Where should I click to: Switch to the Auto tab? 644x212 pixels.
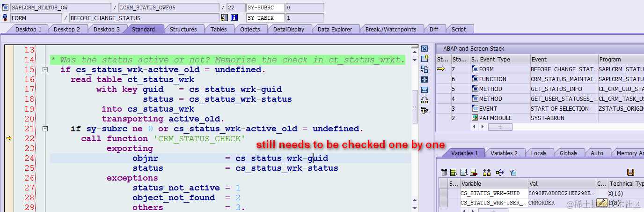pos(597,153)
